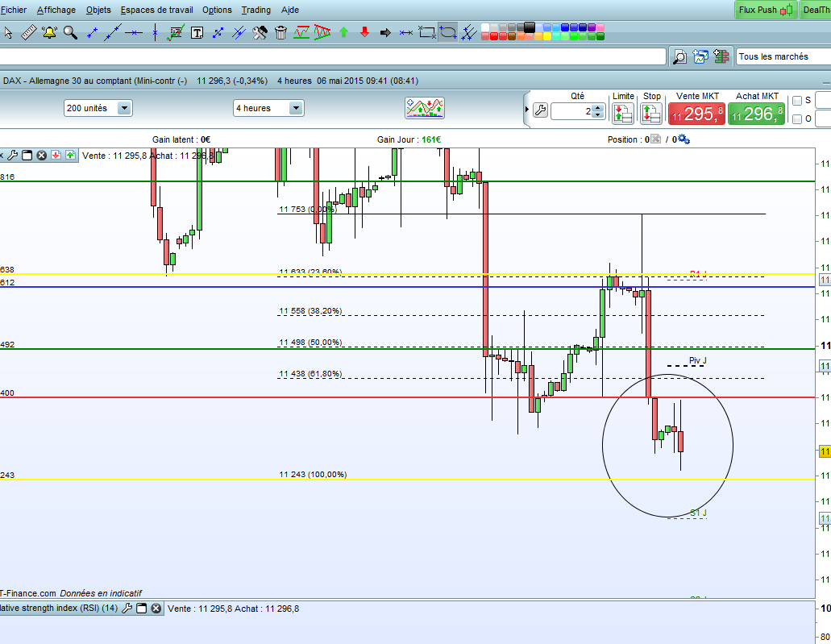Open the Affichage menu
Screen dimensions: 831x644
coord(56,10)
